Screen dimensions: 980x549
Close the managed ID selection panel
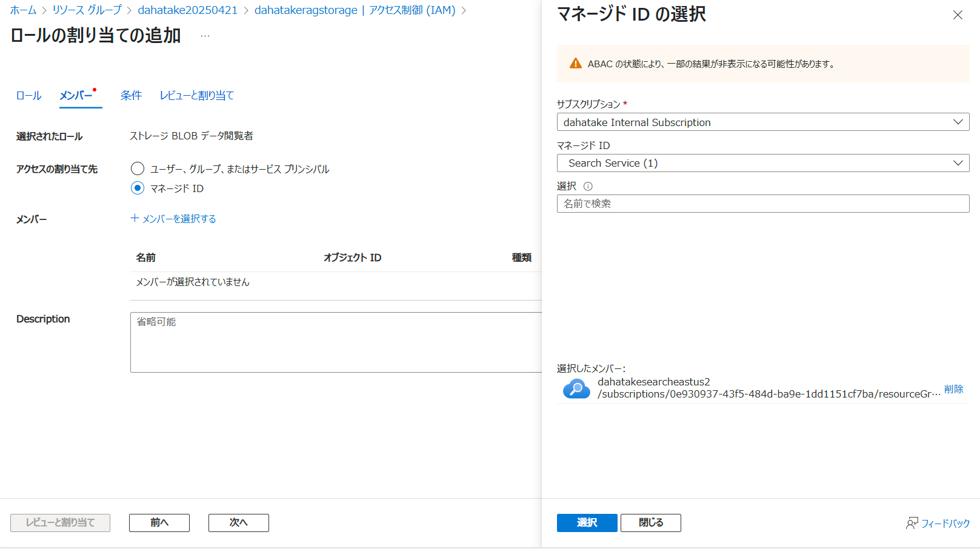(958, 15)
